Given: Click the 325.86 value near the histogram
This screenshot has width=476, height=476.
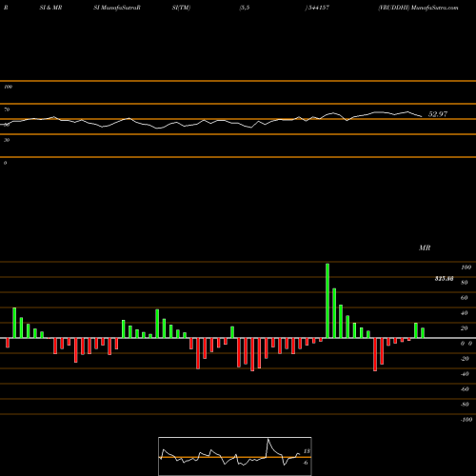Looking at the screenshot, I should pos(444,279).
